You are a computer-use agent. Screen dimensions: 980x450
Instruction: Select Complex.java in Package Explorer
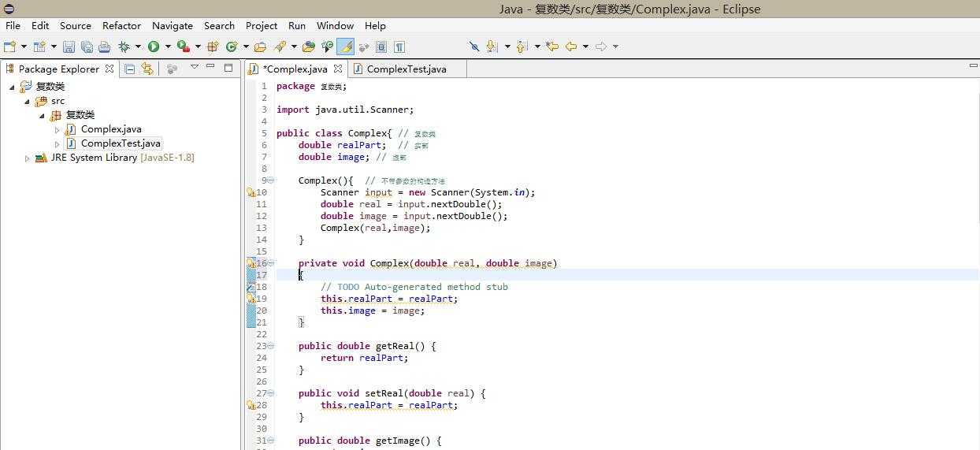pyautogui.click(x=111, y=129)
